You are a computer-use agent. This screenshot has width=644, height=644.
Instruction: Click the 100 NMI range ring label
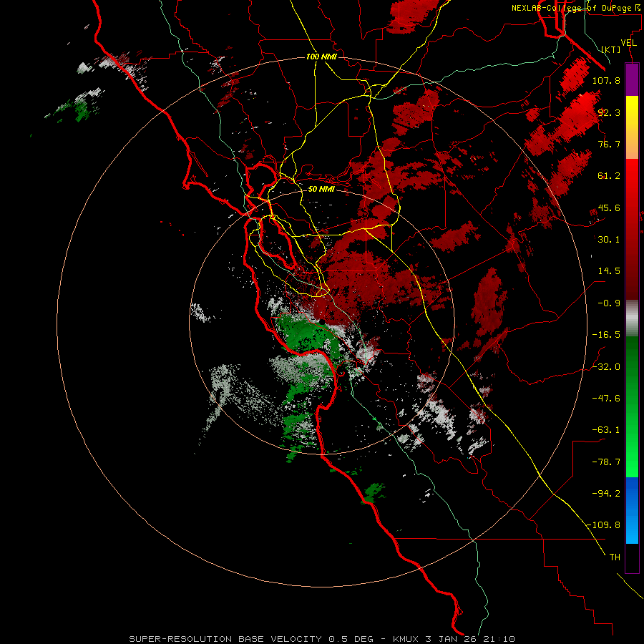321,57
